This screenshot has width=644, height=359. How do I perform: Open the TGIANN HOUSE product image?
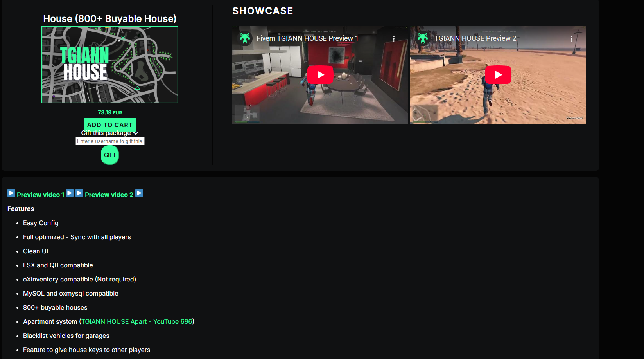point(110,65)
